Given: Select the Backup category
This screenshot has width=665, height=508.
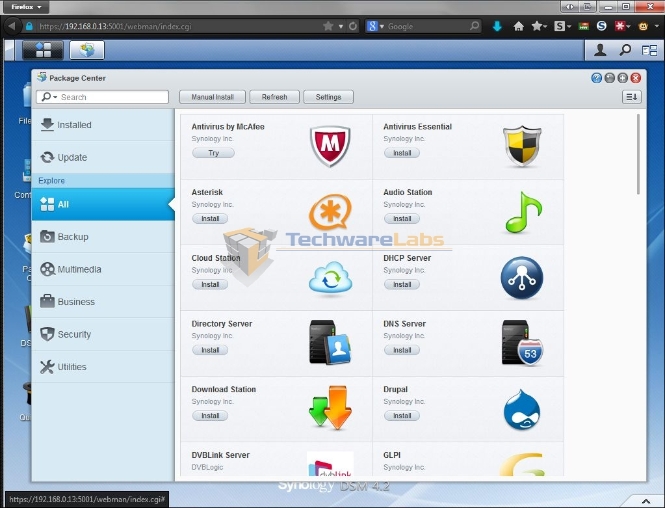Looking at the screenshot, I should (x=103, y=237).
